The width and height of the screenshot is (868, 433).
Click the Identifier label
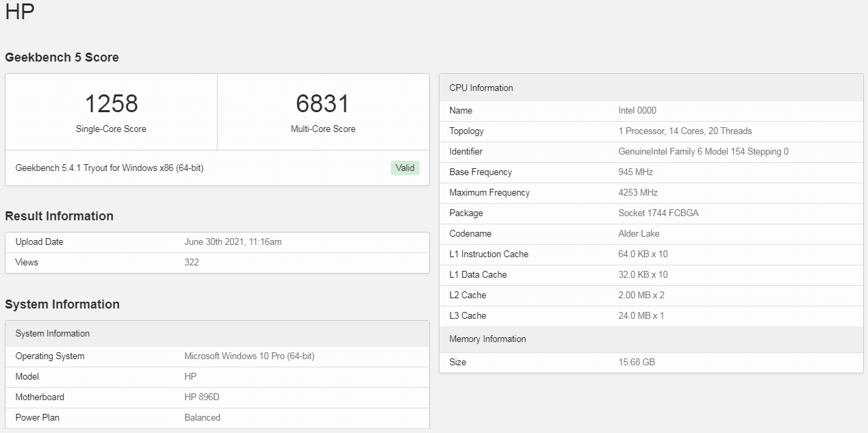point(465,152)
